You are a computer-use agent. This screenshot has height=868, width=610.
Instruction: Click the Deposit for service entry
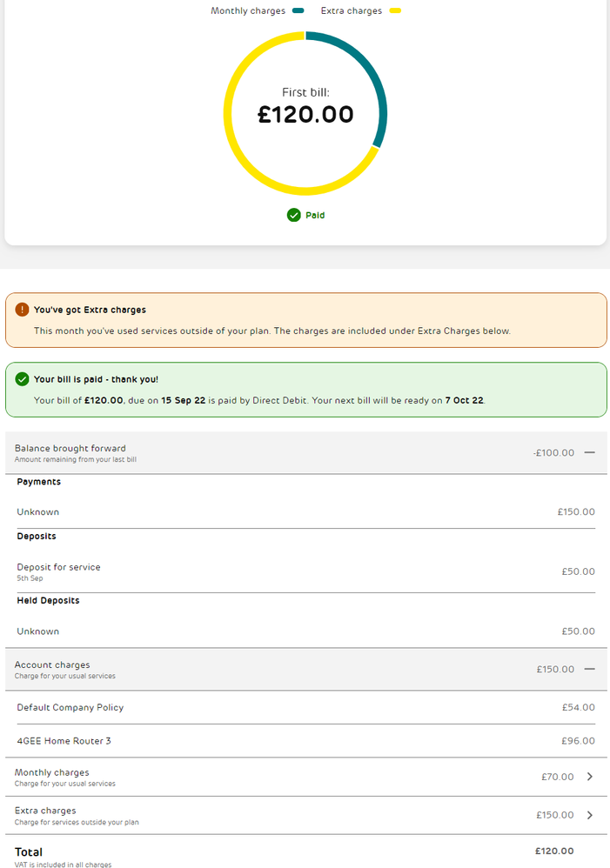58,567
